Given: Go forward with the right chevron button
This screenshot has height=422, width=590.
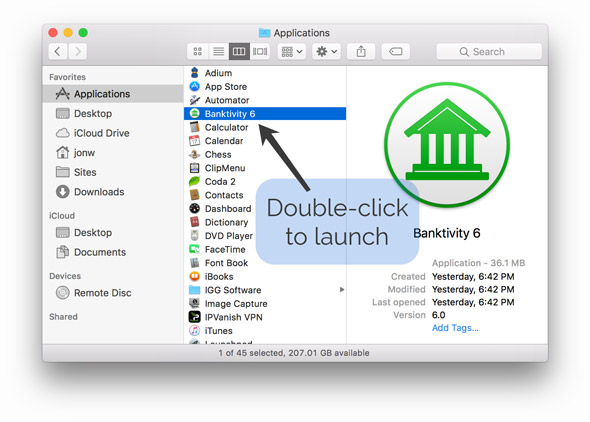Looking at the screenshot, I should [x=78, y=51].
